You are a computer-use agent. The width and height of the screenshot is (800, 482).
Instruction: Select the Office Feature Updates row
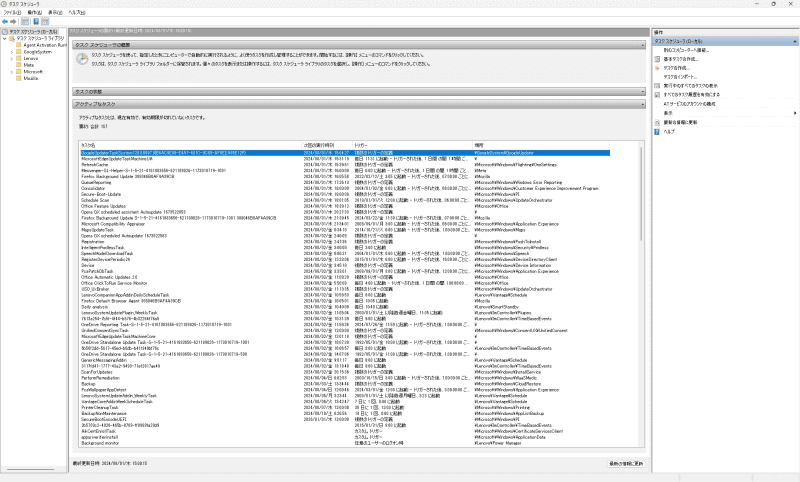345,206
